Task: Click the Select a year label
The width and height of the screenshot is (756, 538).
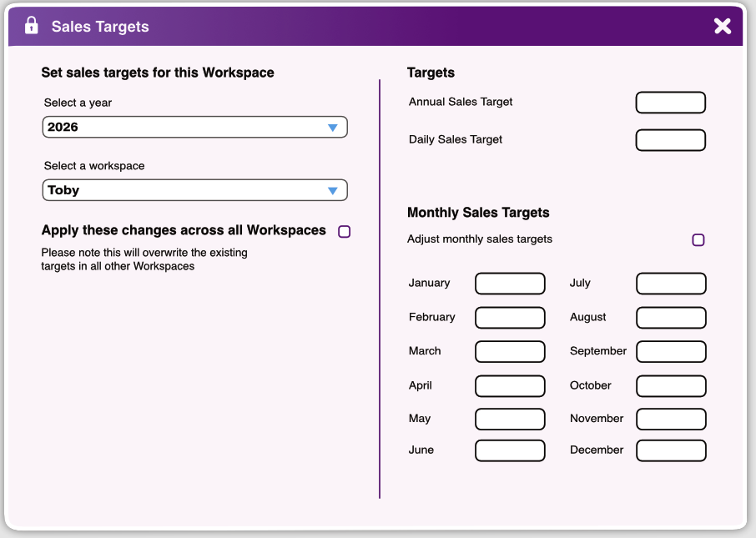Action: coord(78,103)
